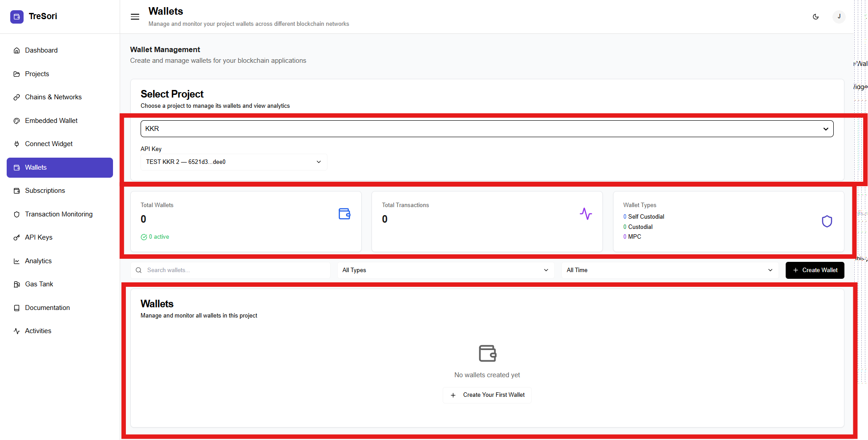This screenshot has width=868, height=440.
Task: Navigate to Gas Tank section
Action: pos(39,284)
